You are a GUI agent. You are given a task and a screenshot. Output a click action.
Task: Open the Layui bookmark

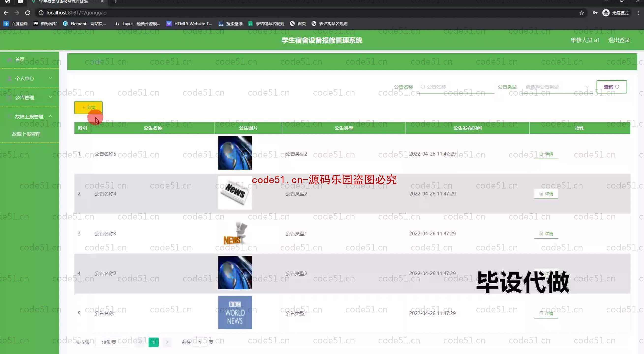pos(138,24)
